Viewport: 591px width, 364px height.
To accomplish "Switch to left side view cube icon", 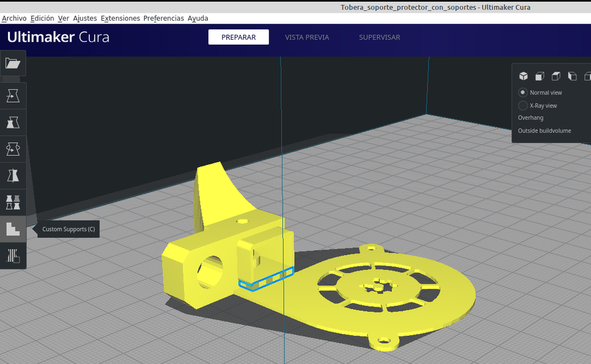I will (x=572, y=76).
